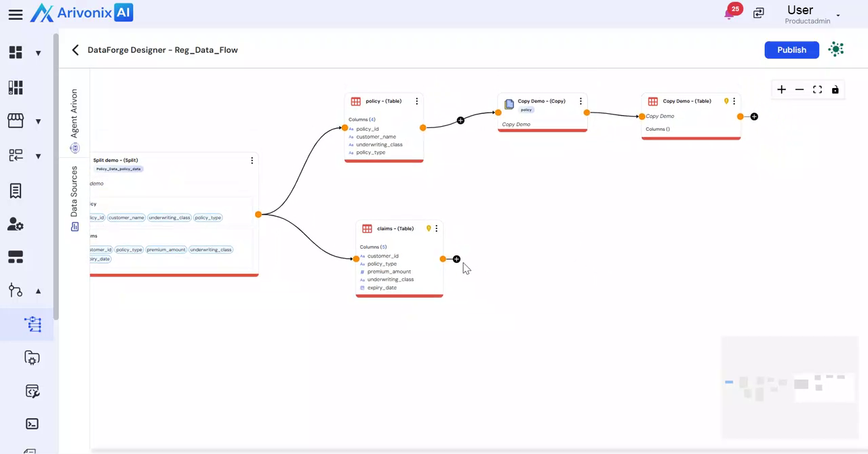Click the Publish button
This screenshot has width=868, height=454.
791,50
